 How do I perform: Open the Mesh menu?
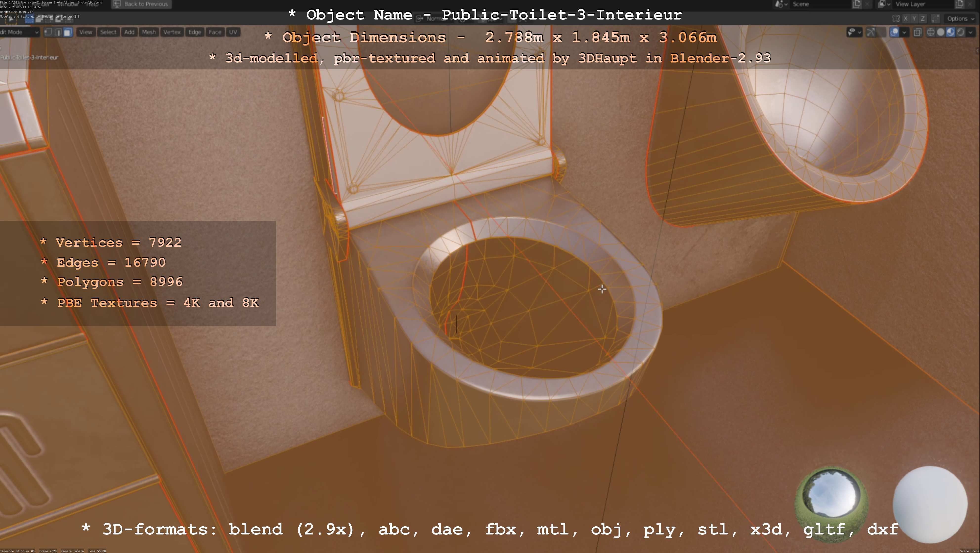149,32
